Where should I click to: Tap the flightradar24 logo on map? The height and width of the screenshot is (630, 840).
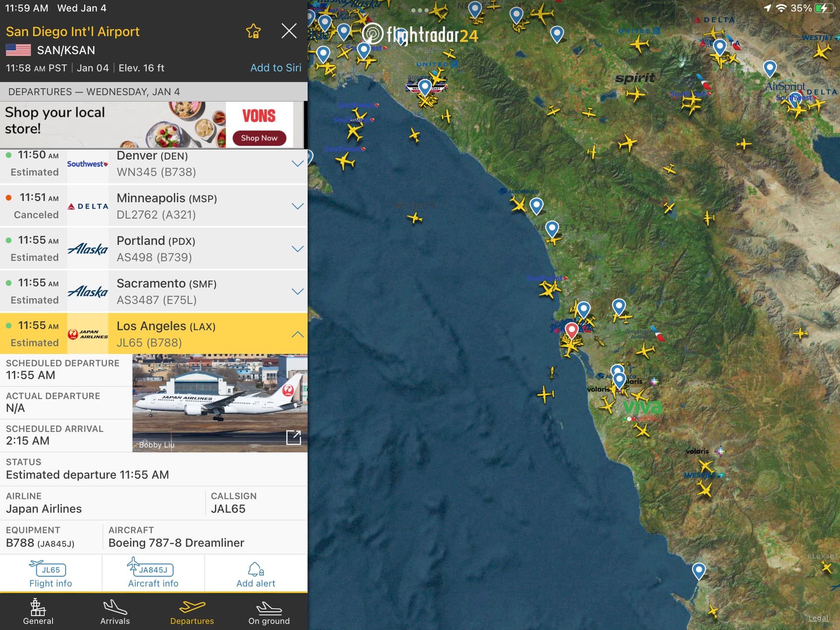coord(420,35)
